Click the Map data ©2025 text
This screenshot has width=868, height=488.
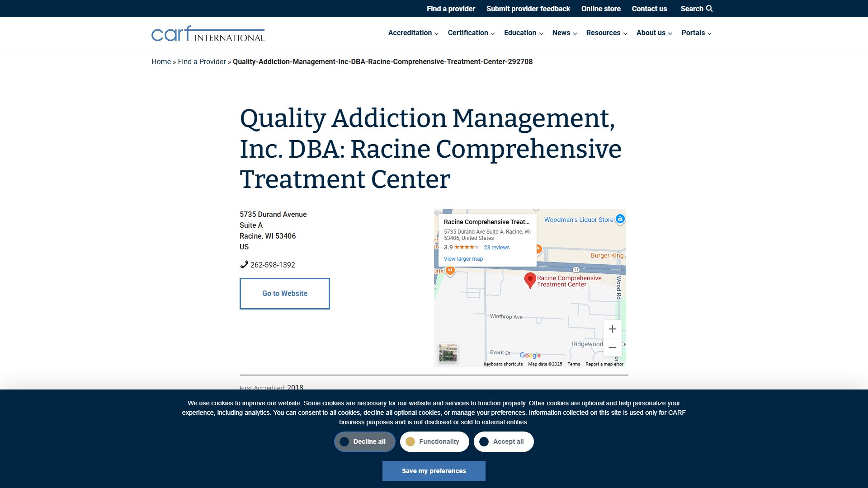pyautogui.click(x=545, y=364)
